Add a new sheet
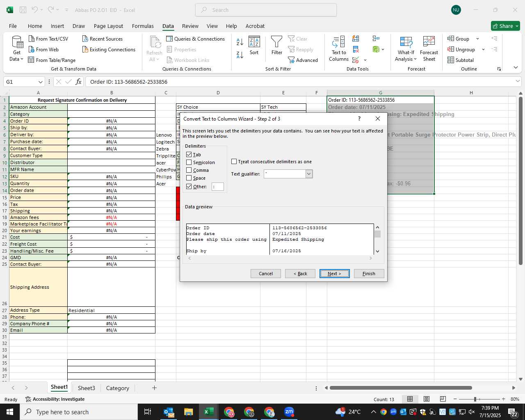Viewport: 525px width, 420px height. click(154, 388)
